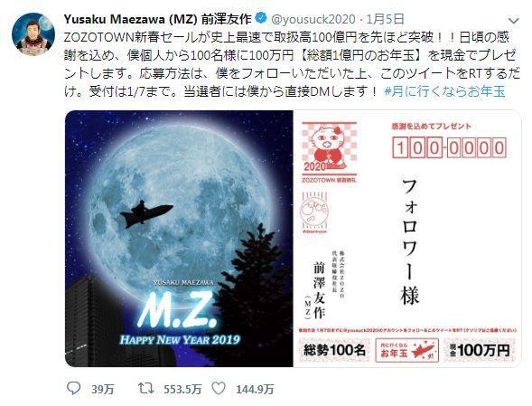532x406 pixels.
Task: Click the reply speech bubble icon
Action: click(73, 388)
